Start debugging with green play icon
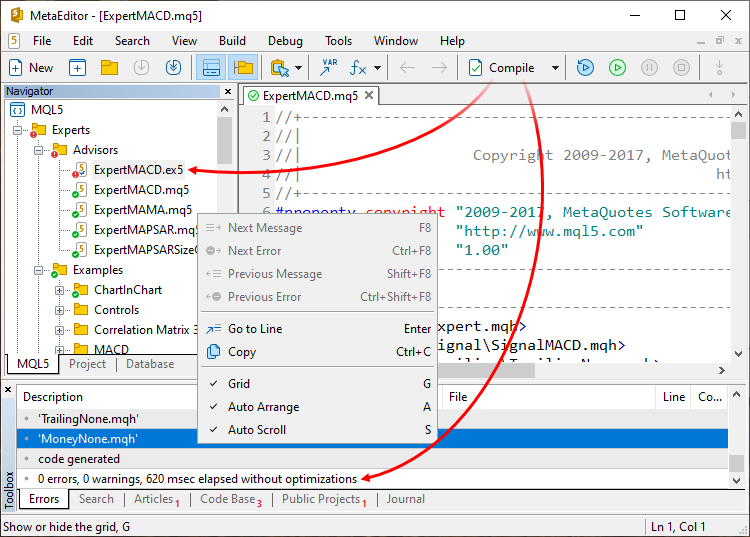The width and height of the screenshot is (750, 537). click(x=618, y=68)
